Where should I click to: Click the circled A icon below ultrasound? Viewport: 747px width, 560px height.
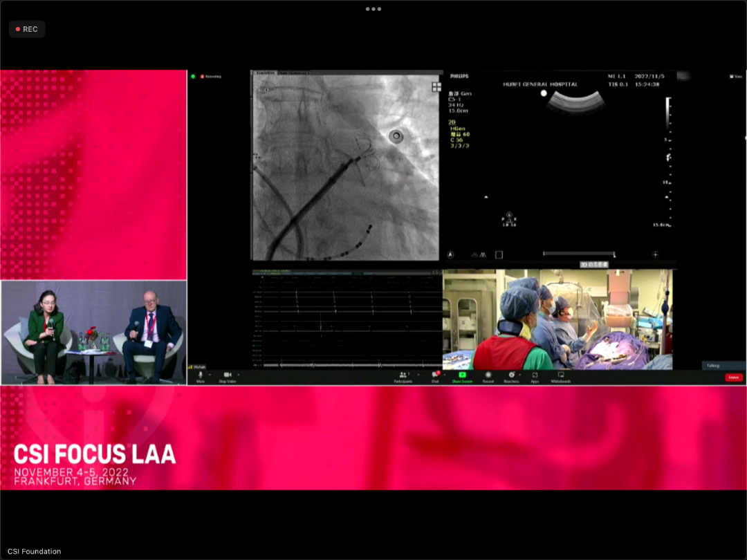[450, 254]
